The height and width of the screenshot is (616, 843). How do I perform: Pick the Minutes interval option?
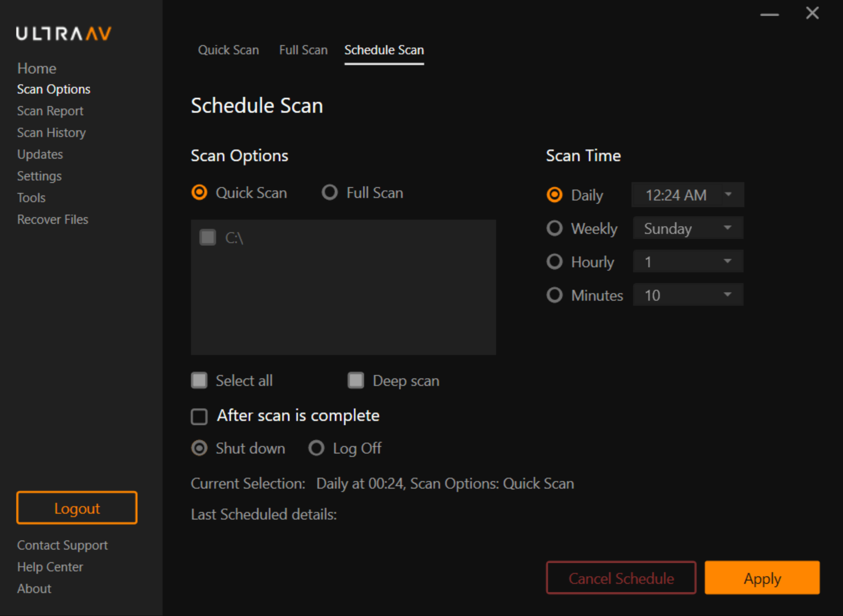[x=555, y=295]
